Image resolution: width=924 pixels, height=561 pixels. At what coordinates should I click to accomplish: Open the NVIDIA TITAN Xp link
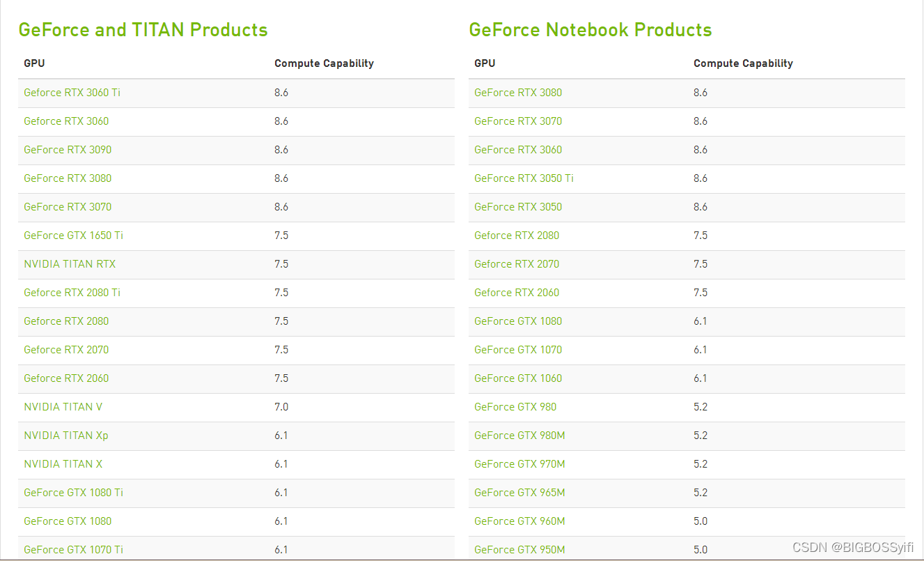tap(66, 436)
